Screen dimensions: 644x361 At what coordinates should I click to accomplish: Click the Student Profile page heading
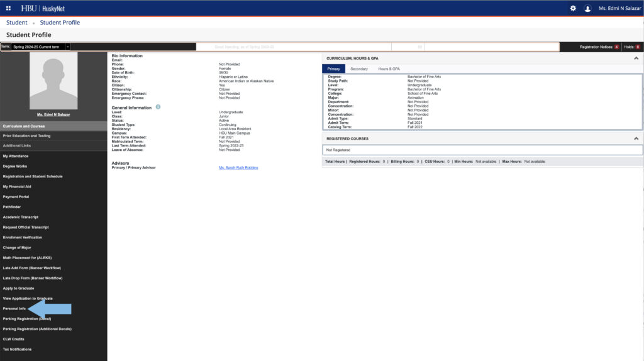(29, 35)
